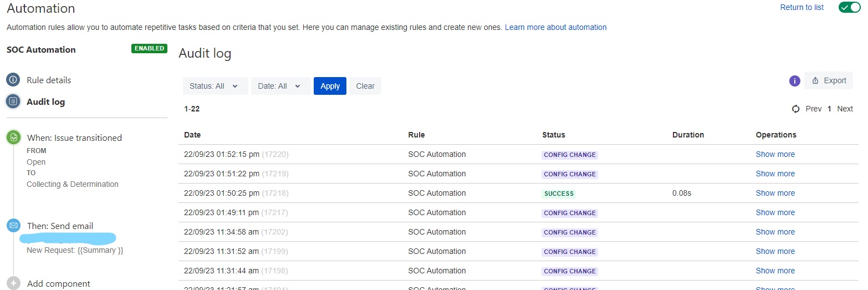Expand the Date: All dropdown
The image size is (868, 290).
pyautogui.click(x=280, y=86)
